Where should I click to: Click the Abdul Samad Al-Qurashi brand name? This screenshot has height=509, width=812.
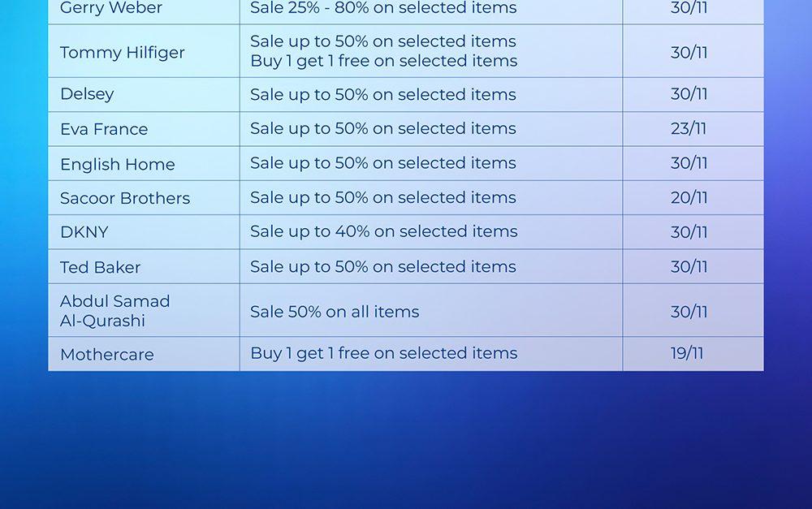(x=114, y=311)
